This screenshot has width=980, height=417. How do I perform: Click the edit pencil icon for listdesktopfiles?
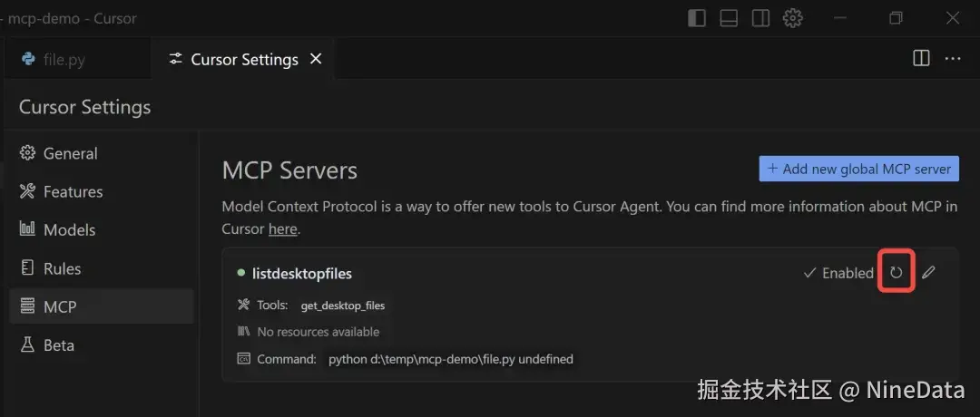(928, 272)
